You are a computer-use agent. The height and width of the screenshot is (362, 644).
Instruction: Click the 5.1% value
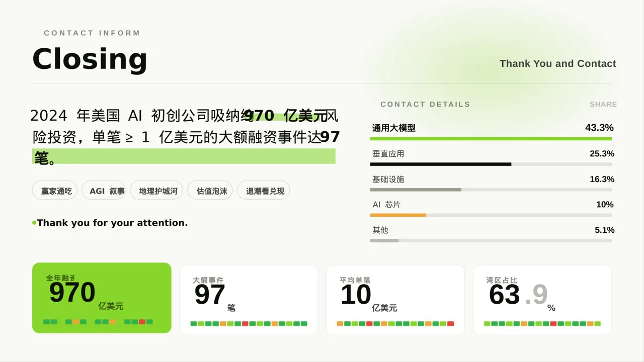point(605,230)
